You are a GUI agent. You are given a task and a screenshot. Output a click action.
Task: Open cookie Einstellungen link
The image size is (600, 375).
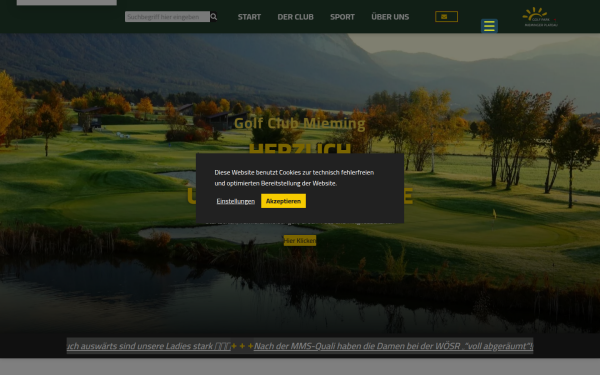235,201
